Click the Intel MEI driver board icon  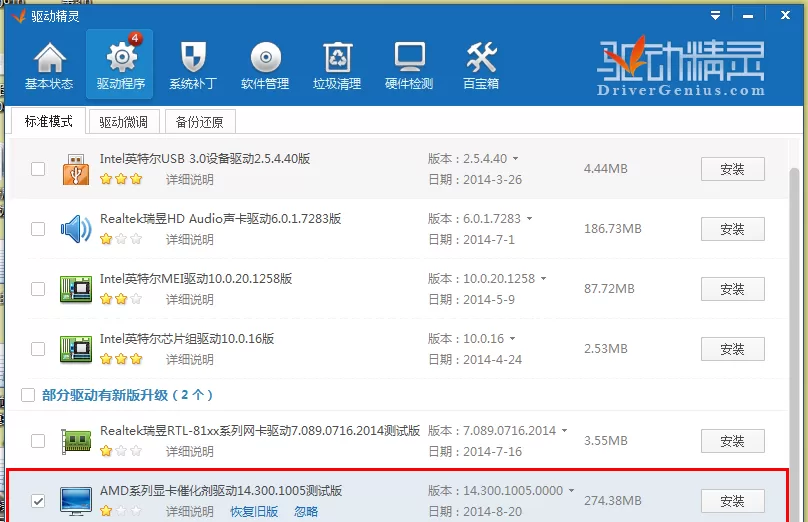(76, 289)
